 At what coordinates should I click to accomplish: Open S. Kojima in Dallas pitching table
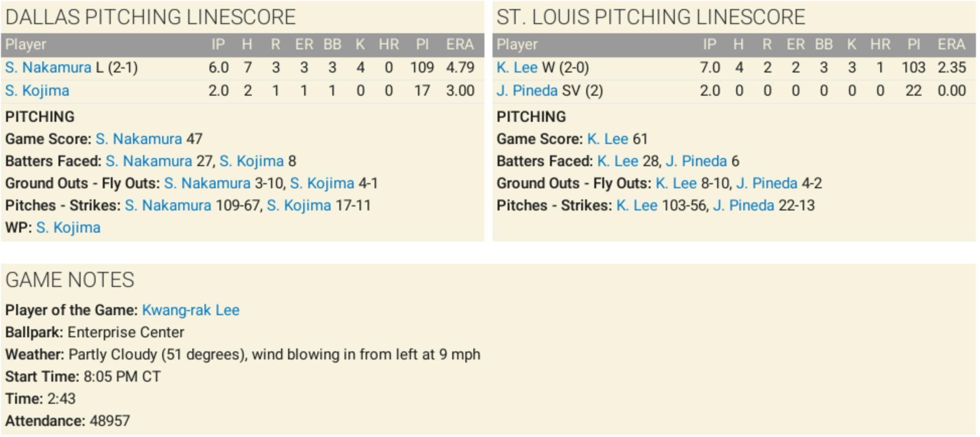click(x=37, y=91)
